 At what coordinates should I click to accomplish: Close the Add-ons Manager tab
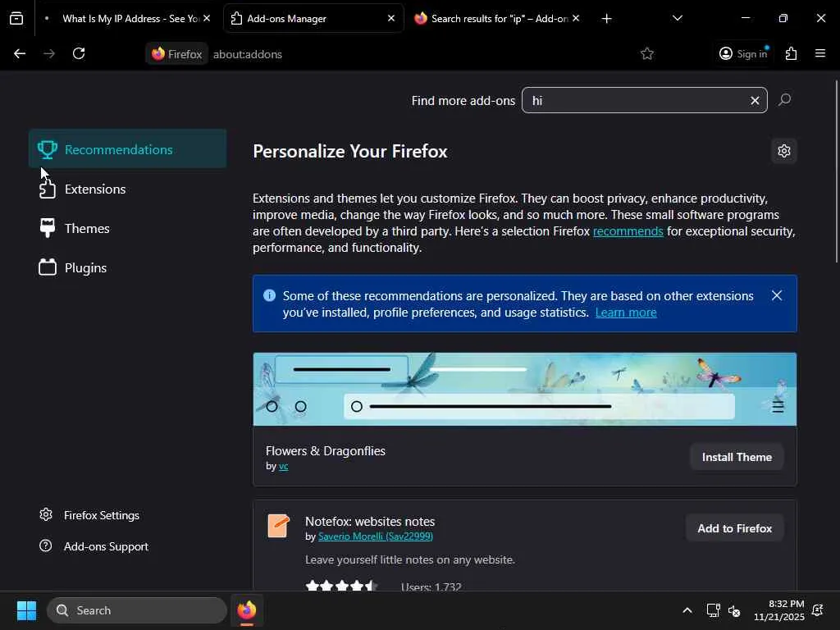click(391, 18)
